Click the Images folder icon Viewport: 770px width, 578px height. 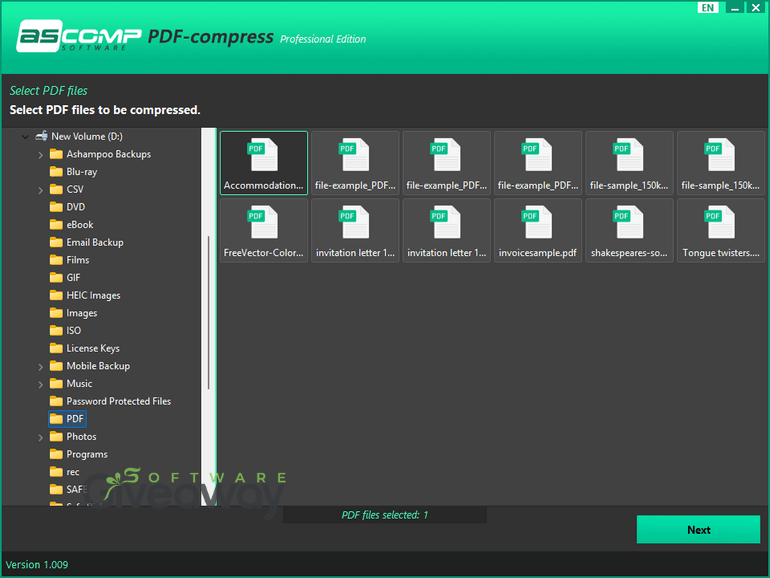point(56,313)
